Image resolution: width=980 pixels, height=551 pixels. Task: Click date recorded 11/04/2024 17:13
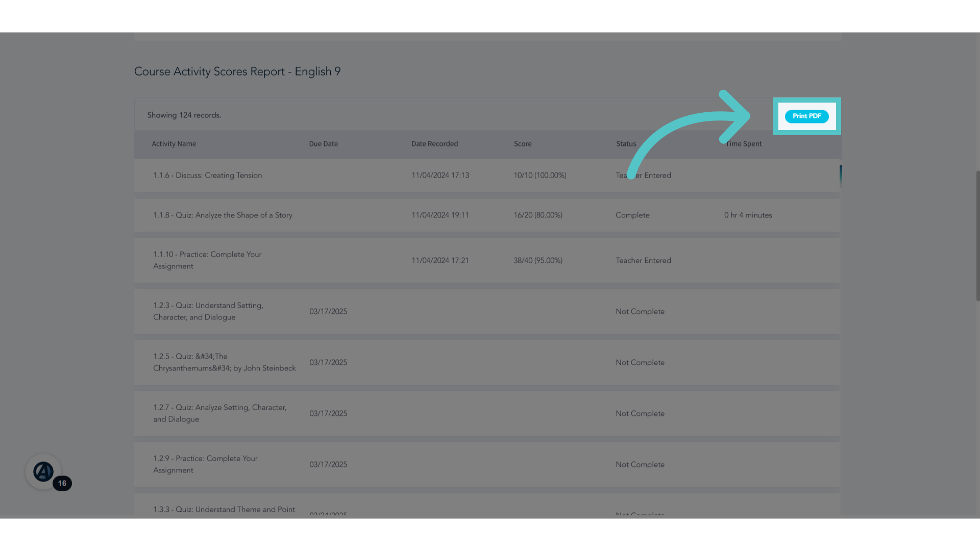(440, 175)
